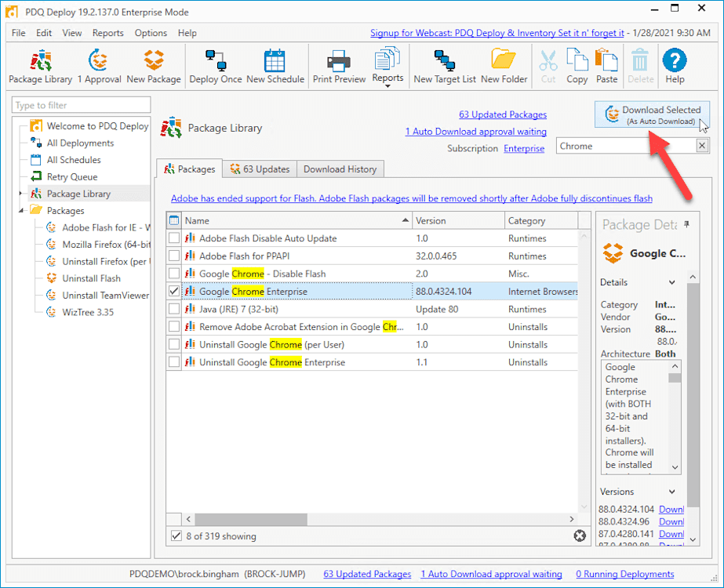Click Download Selected (As Auto Download) button

[652, 114]
